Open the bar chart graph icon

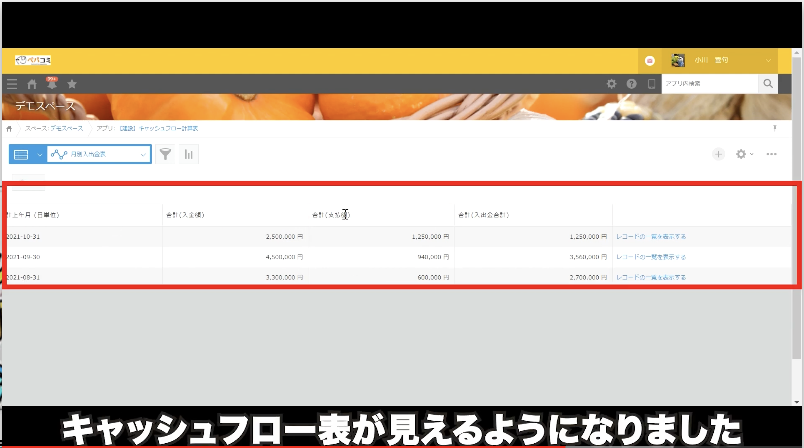(188, 154)
